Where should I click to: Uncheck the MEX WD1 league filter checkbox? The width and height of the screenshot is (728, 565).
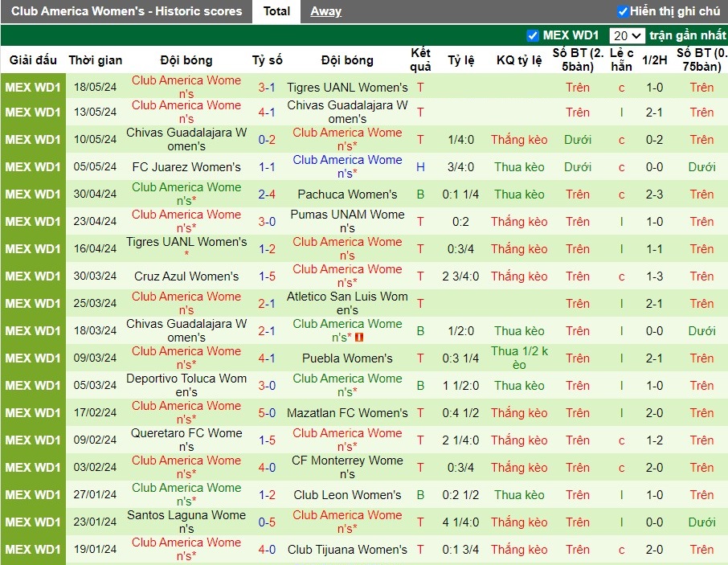tap(533, 35)
